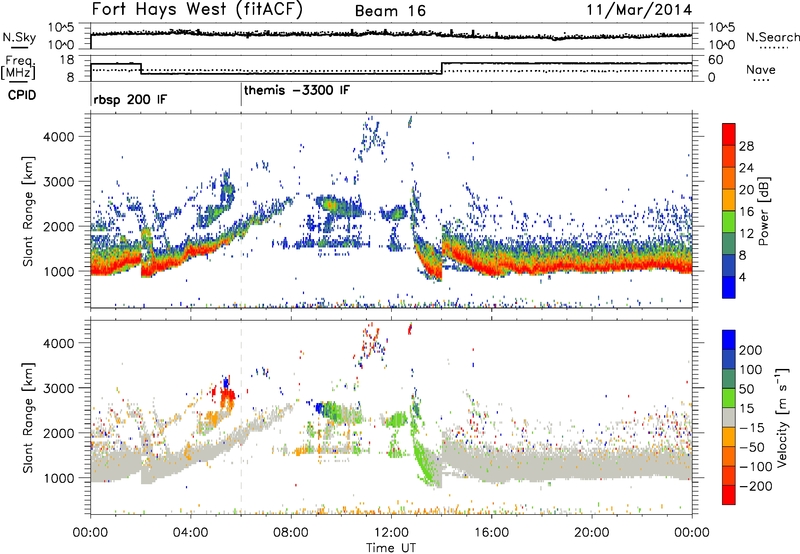This screenshot has height=554, width=800.
Task: Click the green velocity streak near 13:00 UT
Action: coord(424,460)
